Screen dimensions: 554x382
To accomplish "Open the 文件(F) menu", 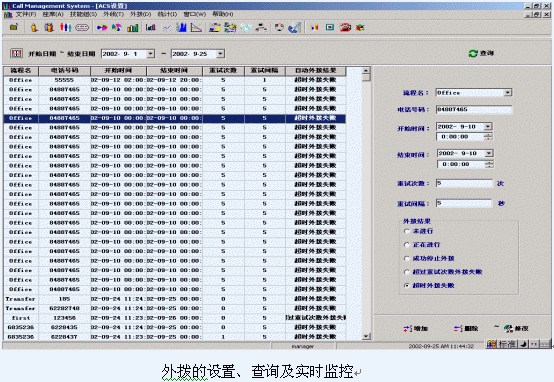I will [x=25, y=14].
